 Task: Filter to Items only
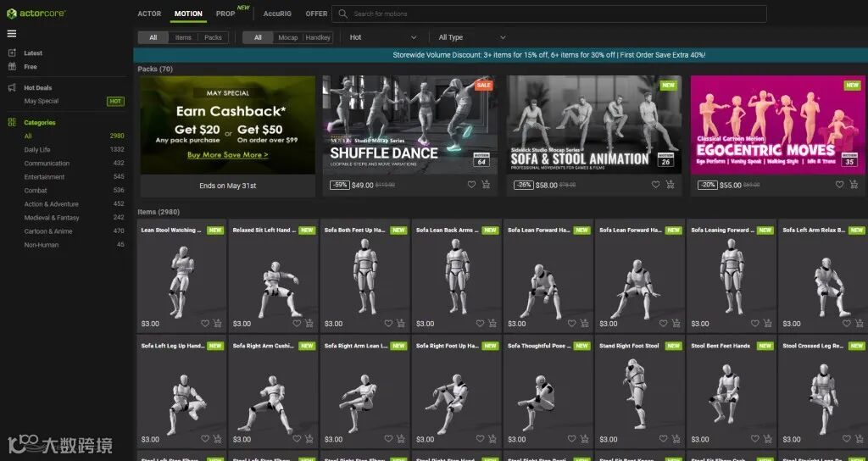point(183,37)
